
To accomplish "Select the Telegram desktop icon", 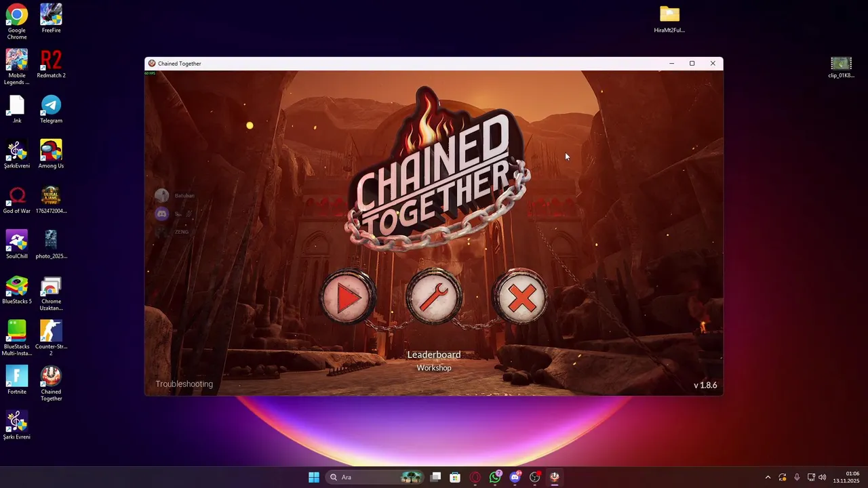I will click(51, 109).
